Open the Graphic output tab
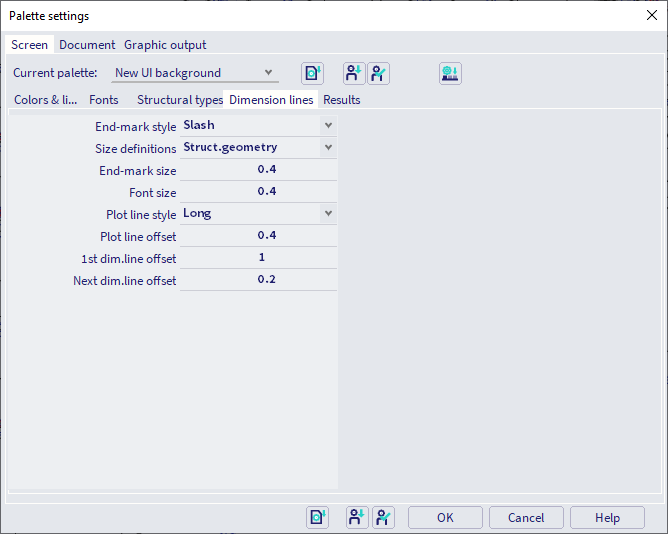668x534 pixels. click(165, 45)
